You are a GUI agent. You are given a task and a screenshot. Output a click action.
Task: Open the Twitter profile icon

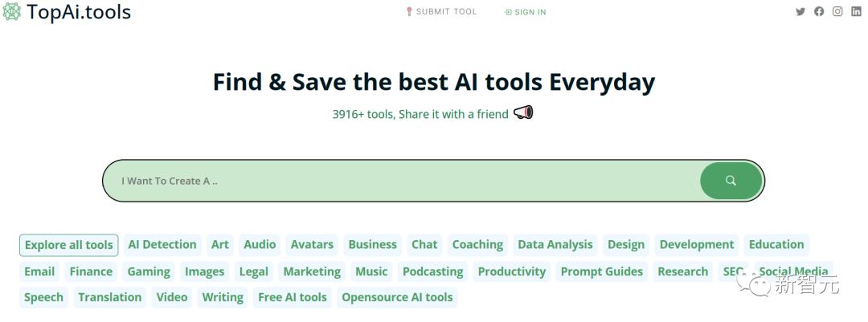[800, 12]
